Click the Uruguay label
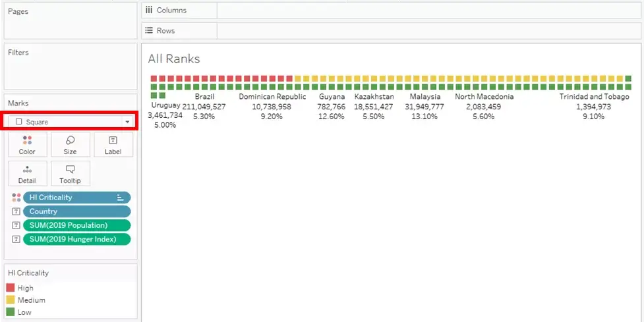 (x=165, y=105)
